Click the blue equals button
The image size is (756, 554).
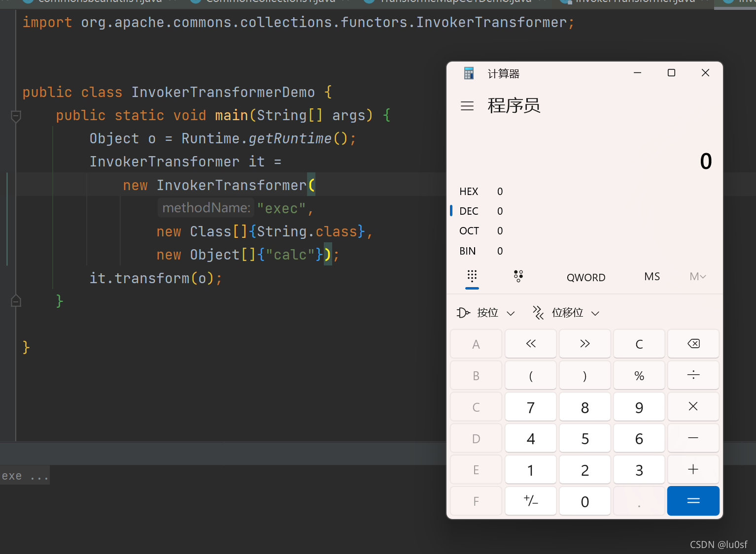(693, 501)
